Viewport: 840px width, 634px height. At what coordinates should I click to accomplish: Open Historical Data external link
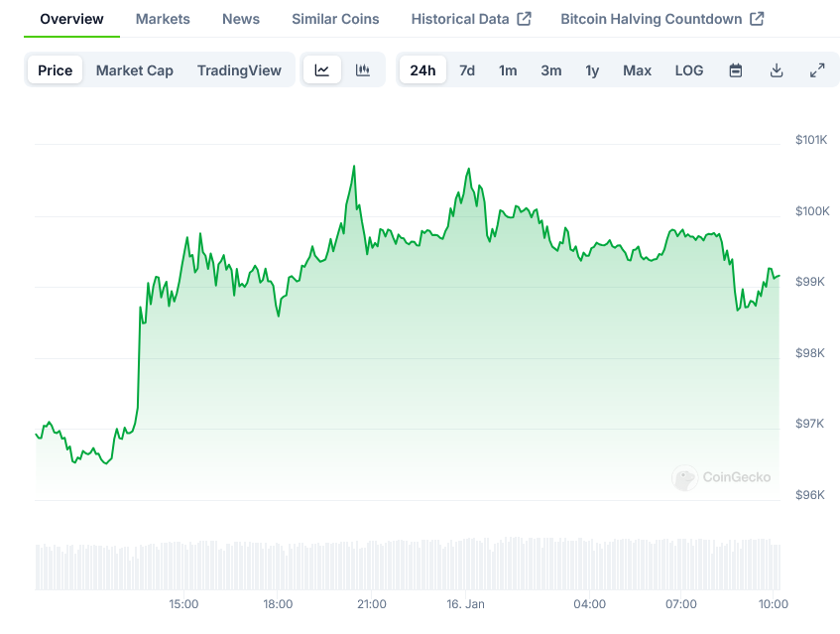coord(471,19)
